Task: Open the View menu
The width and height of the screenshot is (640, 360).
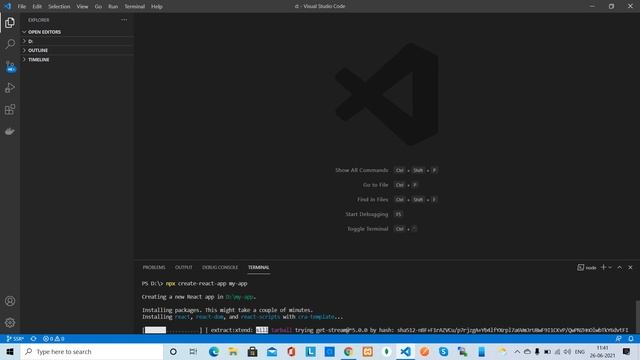Action: 82,7
